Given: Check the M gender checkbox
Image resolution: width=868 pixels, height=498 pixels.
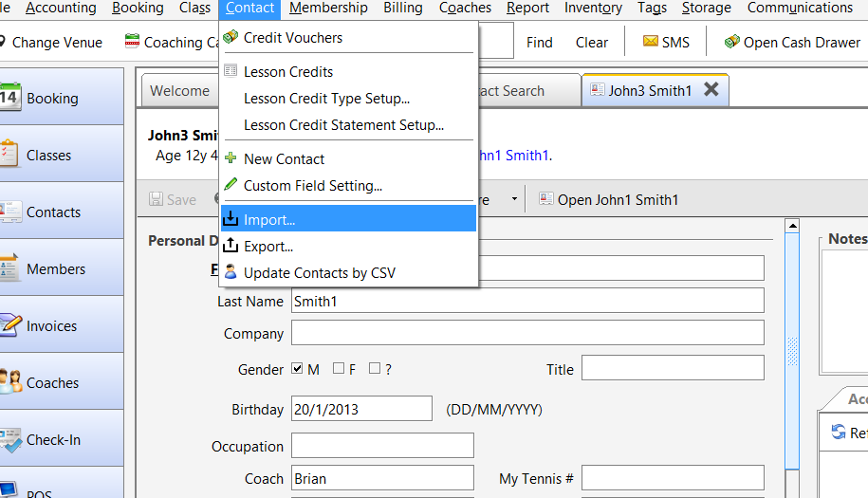Looking at the screenshot, I should tap(297, 368).
